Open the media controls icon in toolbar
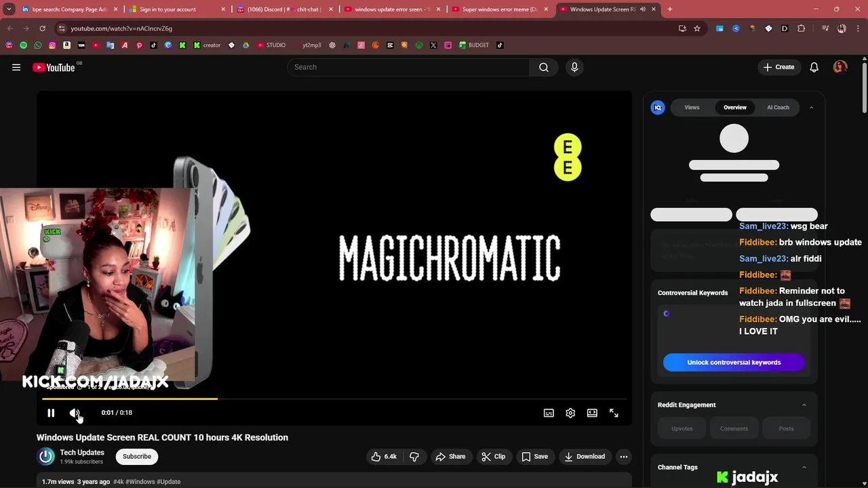The image size is (868, 488). click(825, 28)
